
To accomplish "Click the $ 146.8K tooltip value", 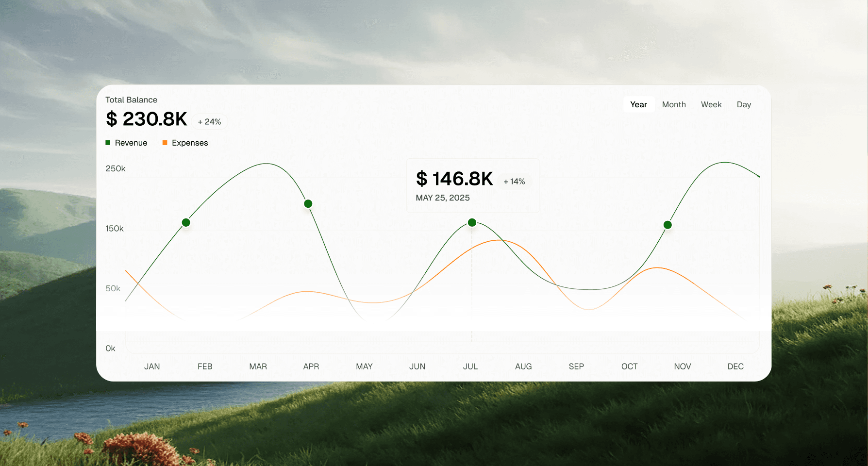I will click(x=454, y=179).
